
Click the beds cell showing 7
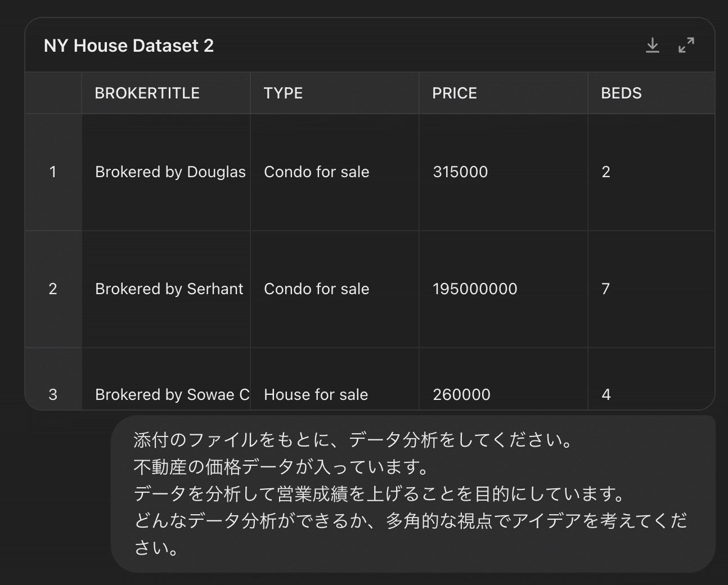pyautogui.click(x=606, y=289)
